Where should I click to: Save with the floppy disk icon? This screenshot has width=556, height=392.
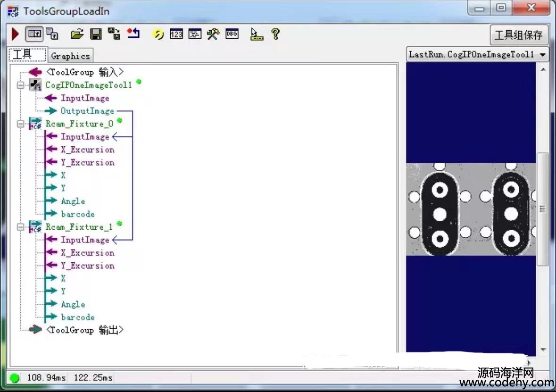96,34
